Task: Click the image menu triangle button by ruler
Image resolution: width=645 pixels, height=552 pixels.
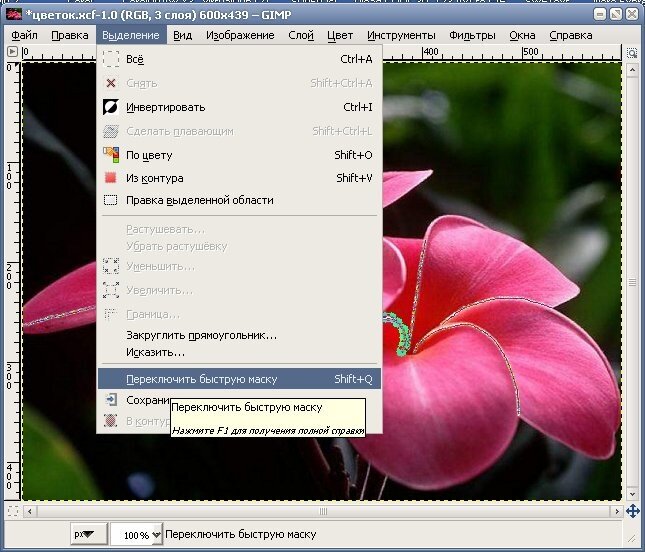Action: pyautogui.click(x=13, y=52)
